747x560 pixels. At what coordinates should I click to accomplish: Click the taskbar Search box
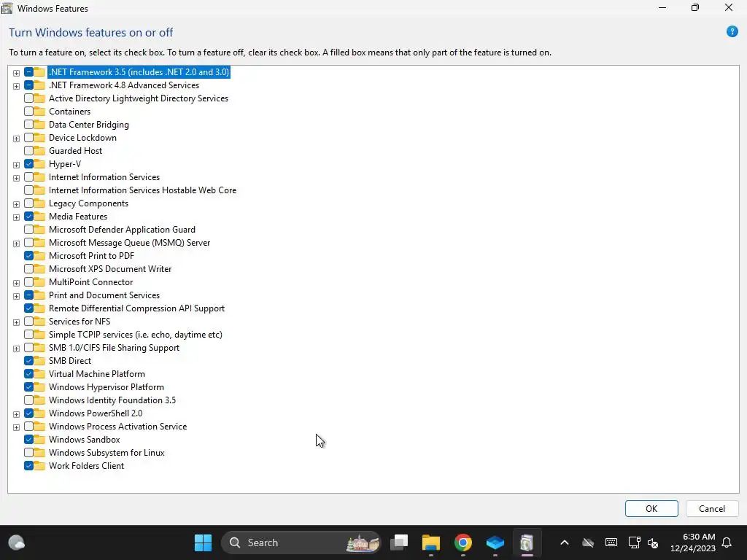[x=301, y=542]
